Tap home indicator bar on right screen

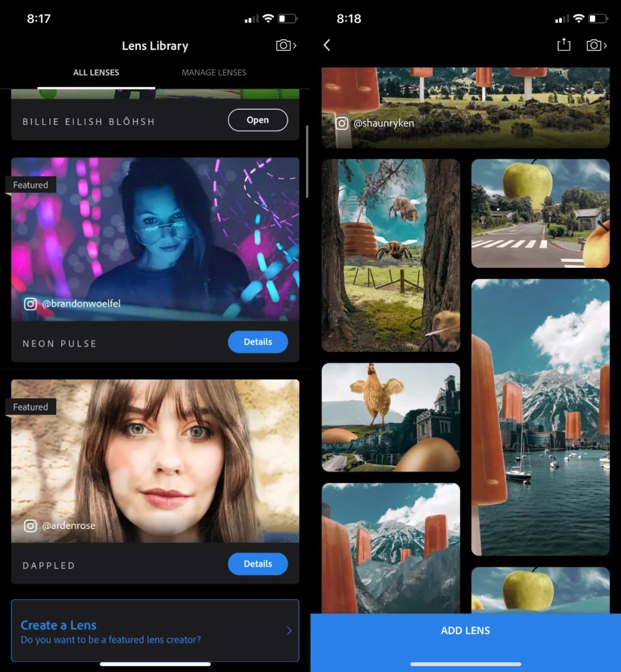[465, 665]
